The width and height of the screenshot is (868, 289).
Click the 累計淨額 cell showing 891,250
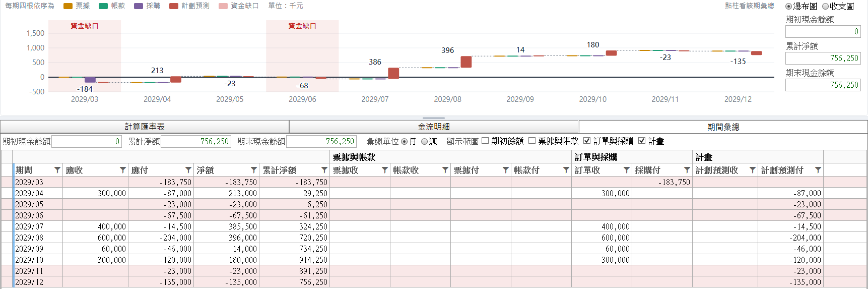[x=294, y=271]
